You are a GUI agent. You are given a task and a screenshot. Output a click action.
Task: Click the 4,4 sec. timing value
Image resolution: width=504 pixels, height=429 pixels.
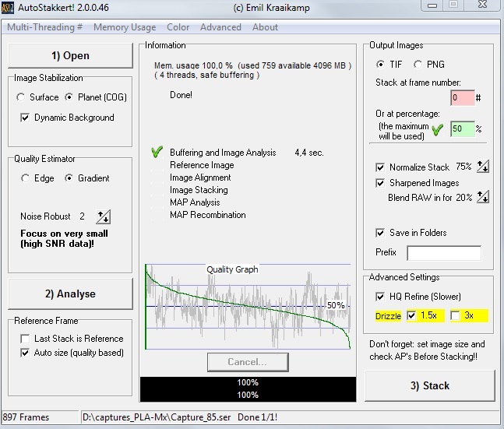point(309,153)
